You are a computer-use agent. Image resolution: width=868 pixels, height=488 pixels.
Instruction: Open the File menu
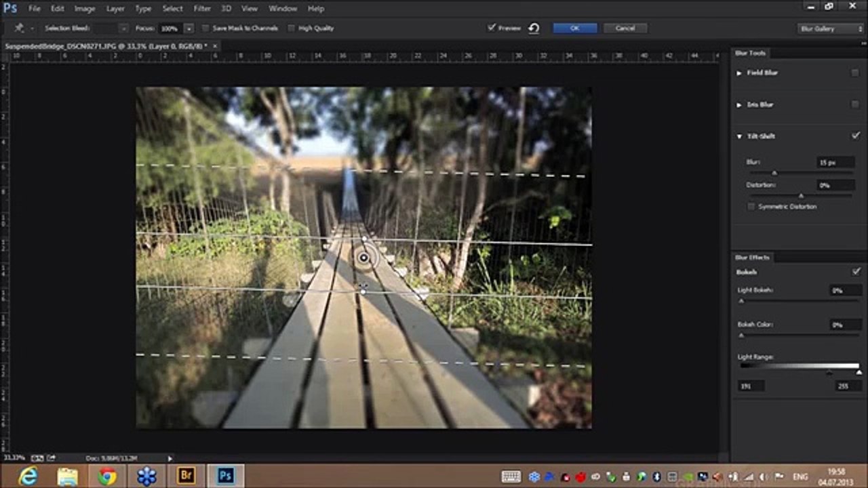click(35, 9)
